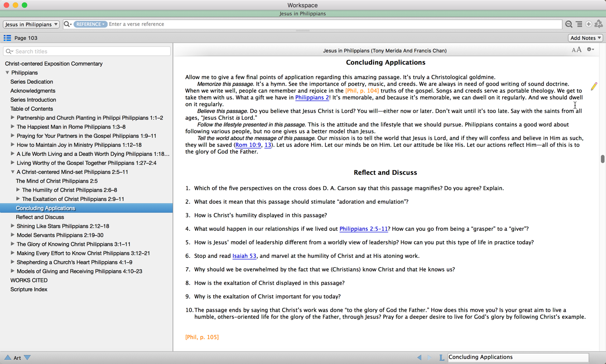The width and height of the screenshot is (606, 364).
Task: Click the circled plus icon
Action: point(589,24)
